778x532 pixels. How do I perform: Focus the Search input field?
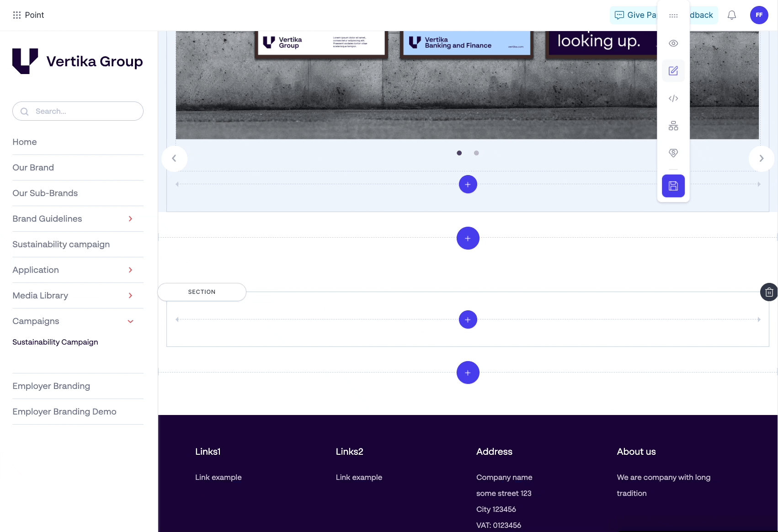tap(78, 111)
